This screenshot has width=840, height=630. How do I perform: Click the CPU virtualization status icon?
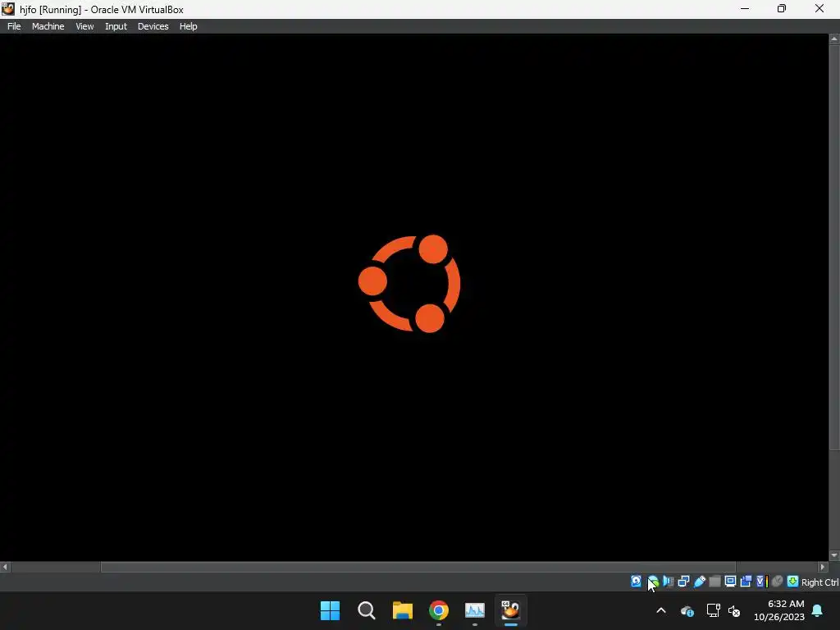click(x=762, y=582)
